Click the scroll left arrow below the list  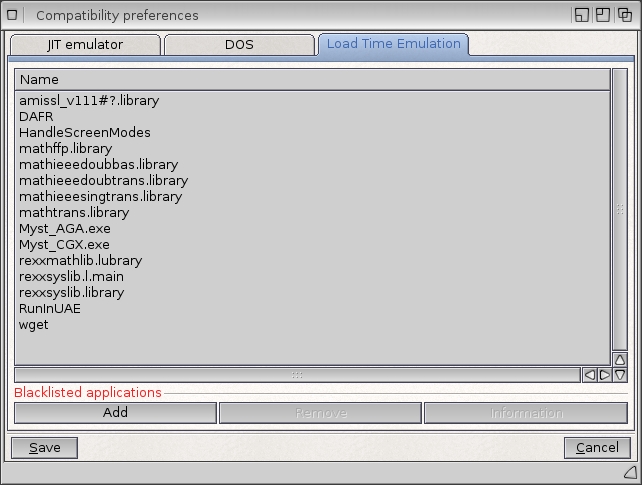pyautogui.click(x=589, y=375)
